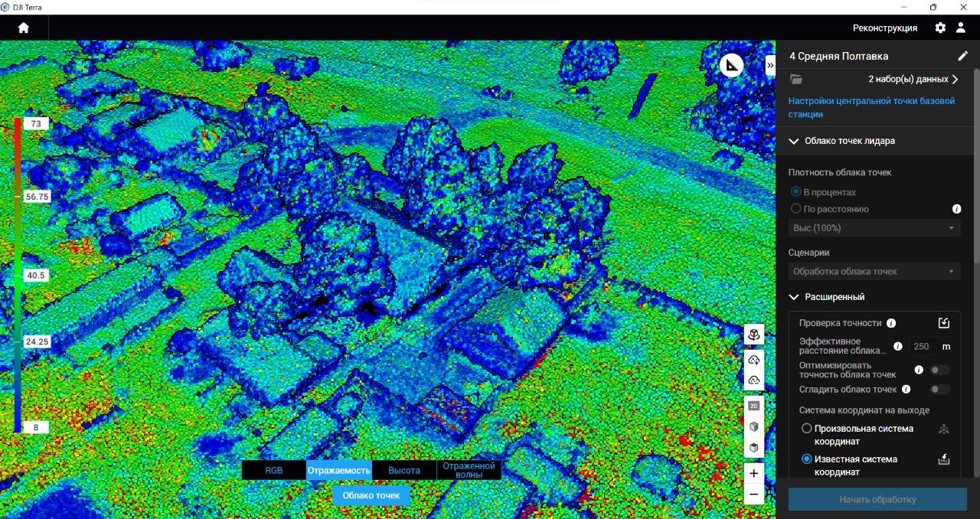980x519 pixels.
Task: Switch display to Высота tab
Action: [x=404, y=470]
